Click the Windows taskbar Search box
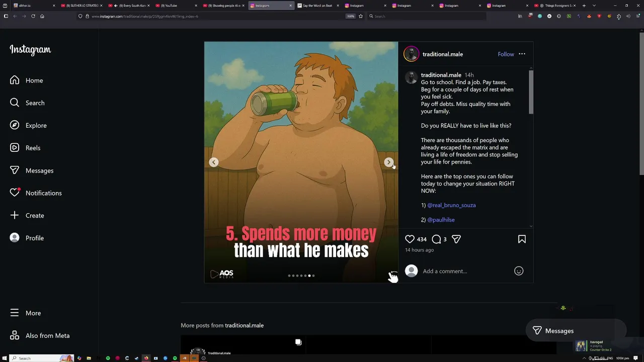This screenshot has height=362, width=644. point(42,358)
